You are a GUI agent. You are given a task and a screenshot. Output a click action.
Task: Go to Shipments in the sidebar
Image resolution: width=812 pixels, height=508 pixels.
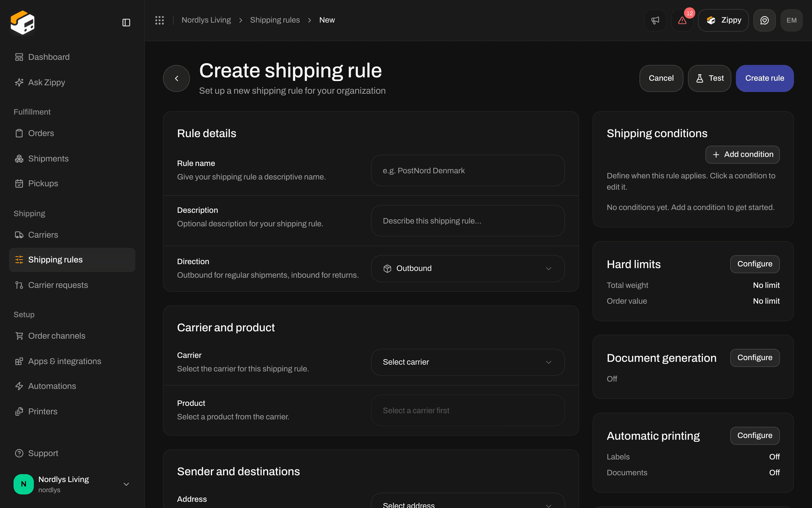(x=72, y=159)
